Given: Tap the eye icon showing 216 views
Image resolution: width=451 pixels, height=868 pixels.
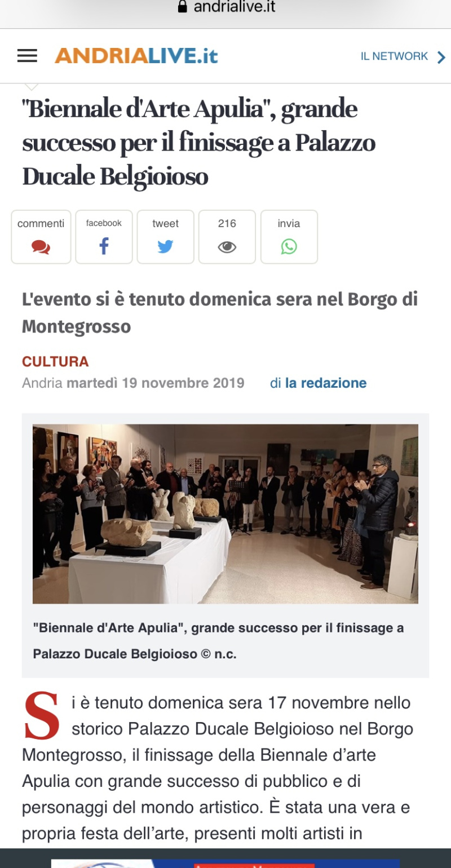Looking at the screenshot, I should (x=227, y=247).
